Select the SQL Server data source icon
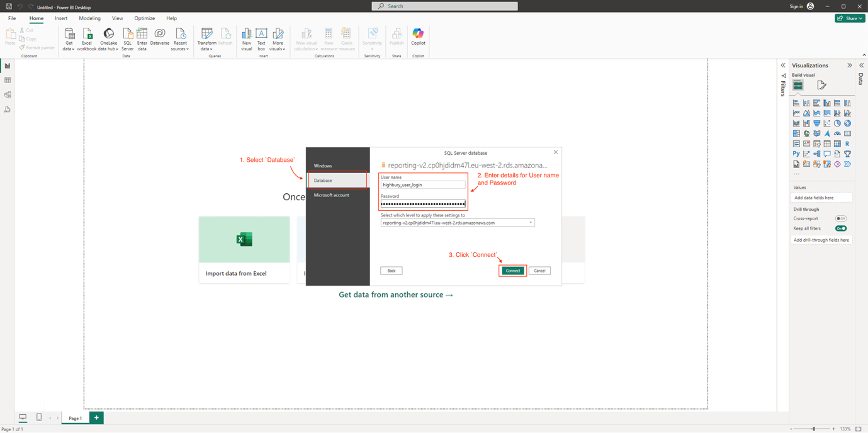The height and width of the screenshot is (433, 868). point(127,37)
